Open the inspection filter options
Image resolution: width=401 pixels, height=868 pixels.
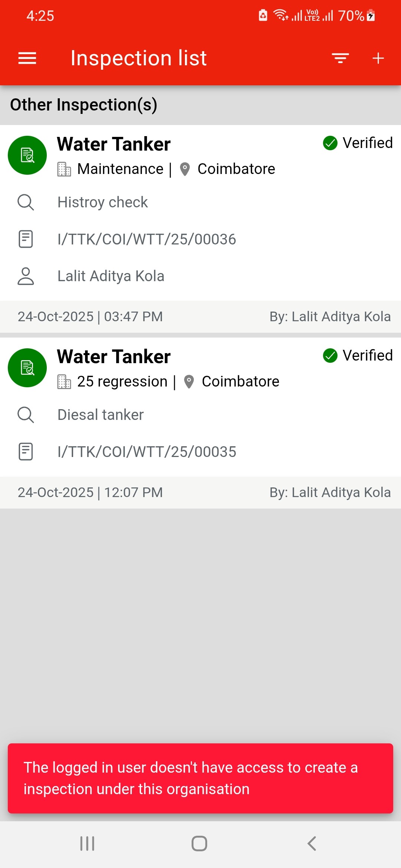pyautogui.click(x=340, y=58)
